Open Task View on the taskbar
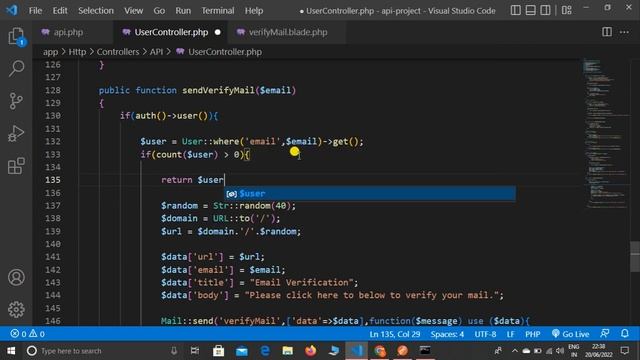Viewport: 640px width, 360px height. pos(195,351)
